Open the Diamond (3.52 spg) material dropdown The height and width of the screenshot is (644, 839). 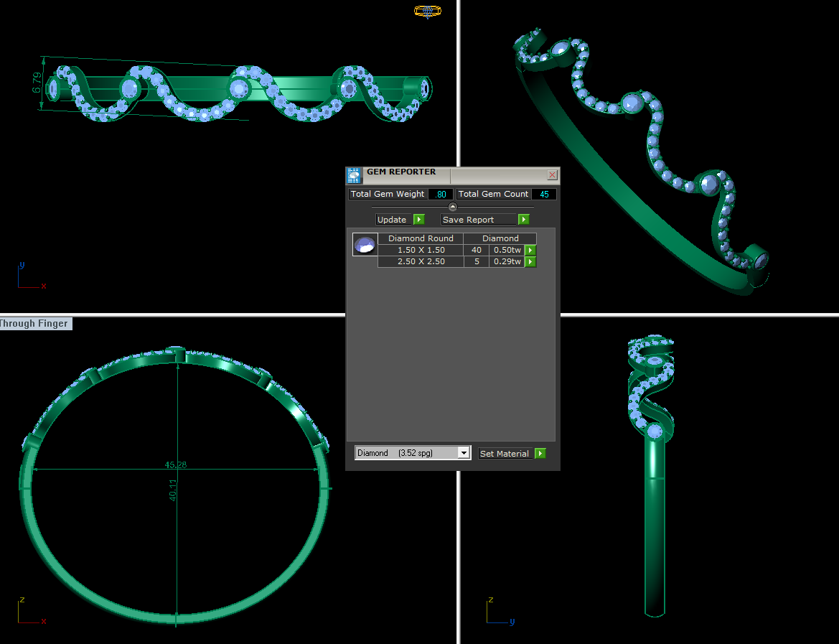pyautogui.click(x=413, y=453)
